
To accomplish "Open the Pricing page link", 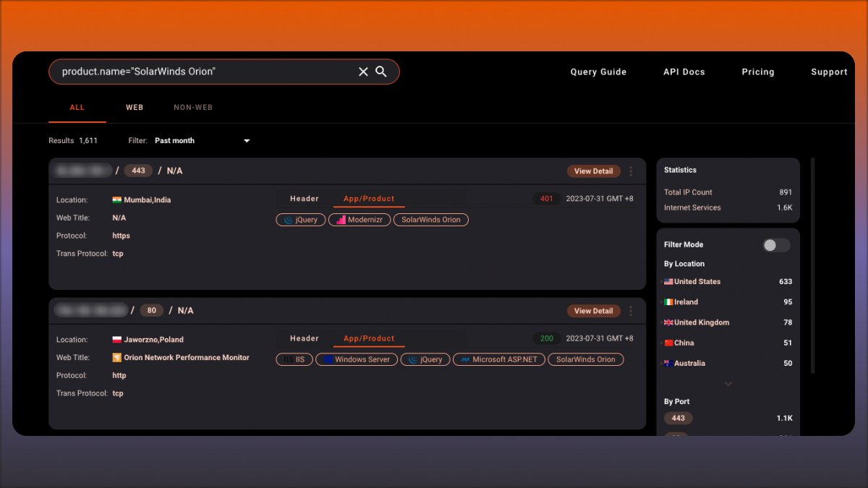I will point(758,72).
